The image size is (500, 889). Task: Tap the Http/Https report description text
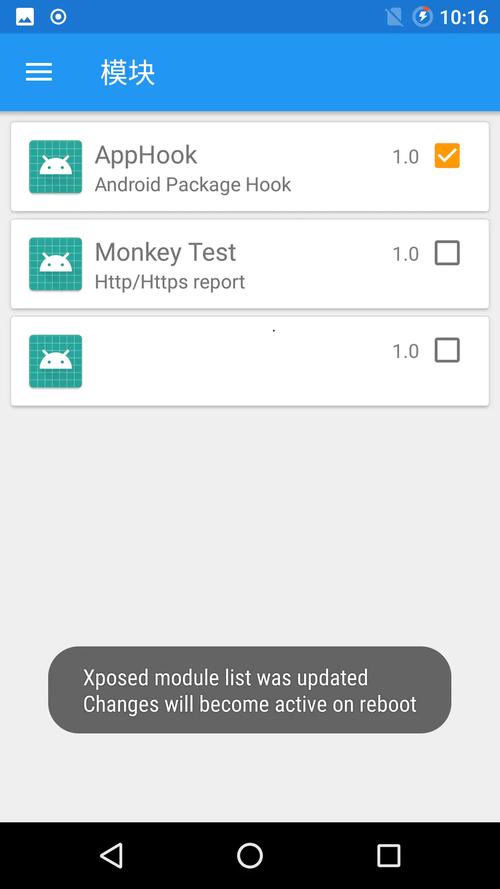(170, 282)
